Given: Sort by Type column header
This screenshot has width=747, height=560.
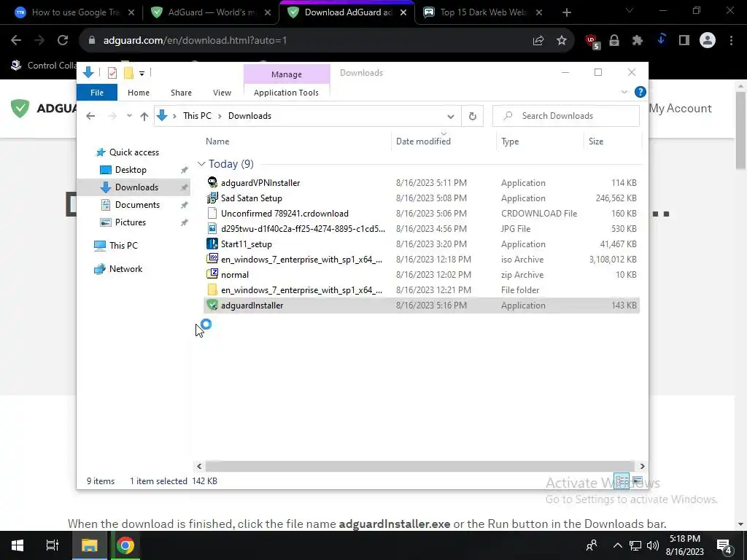Looking at the screenshot, I should pos(510,141).
